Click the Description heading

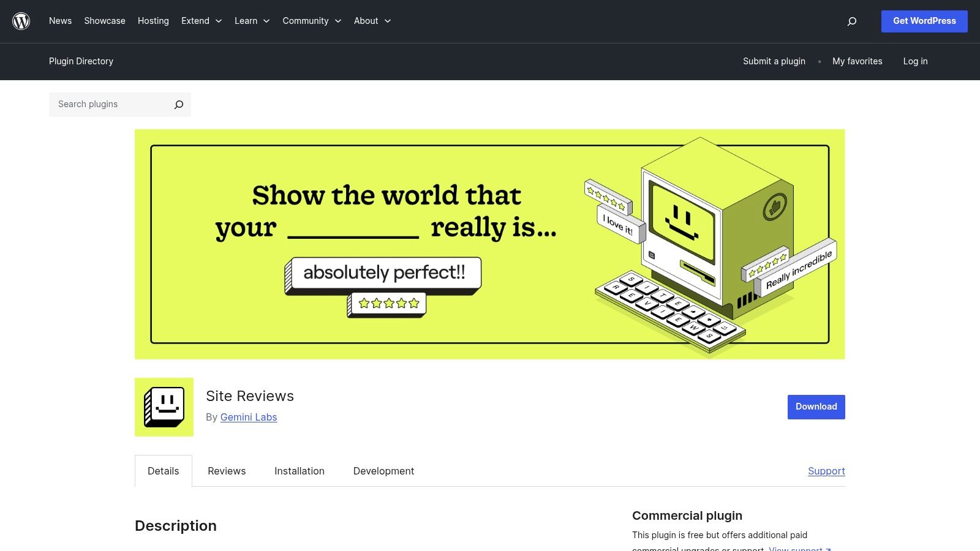(x=176, y=526)
